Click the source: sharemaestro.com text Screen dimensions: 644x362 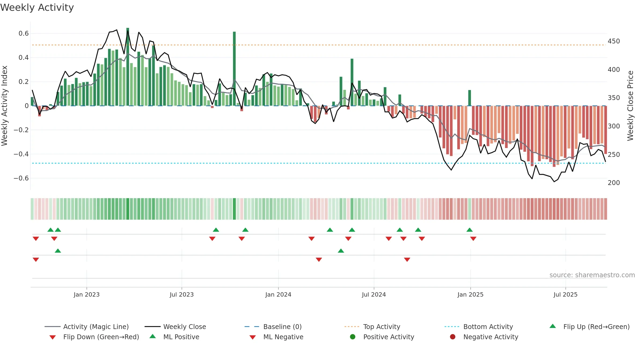coord(592,275)
